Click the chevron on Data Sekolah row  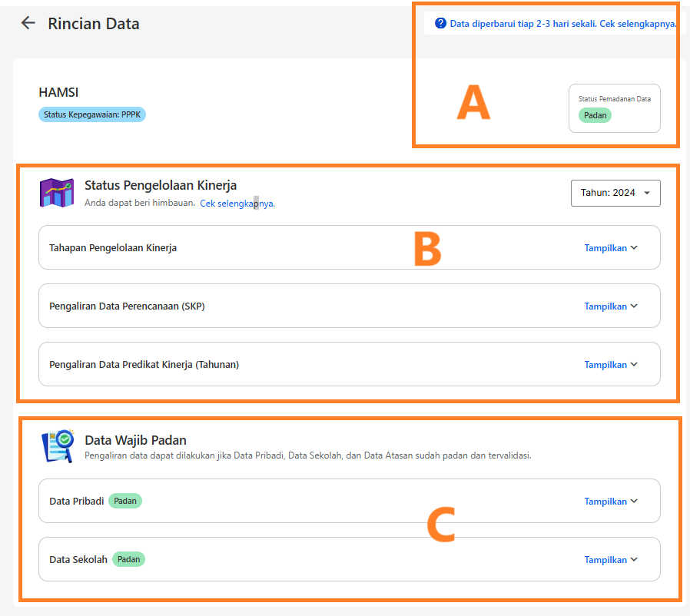(634, 560)
